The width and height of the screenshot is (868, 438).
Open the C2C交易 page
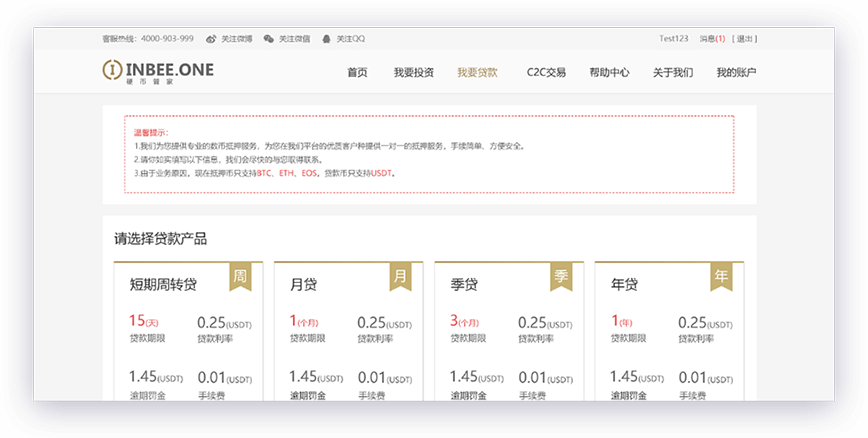point(546,73)
